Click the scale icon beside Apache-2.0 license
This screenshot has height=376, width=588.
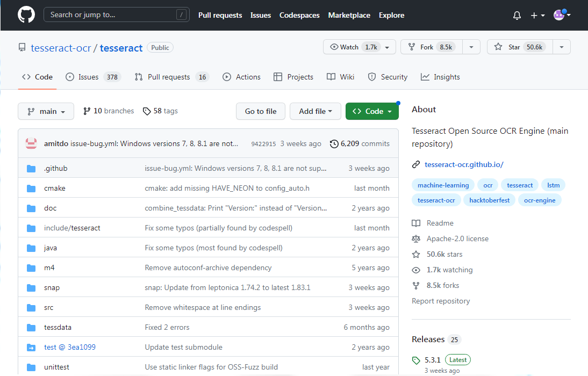point(416,239)
